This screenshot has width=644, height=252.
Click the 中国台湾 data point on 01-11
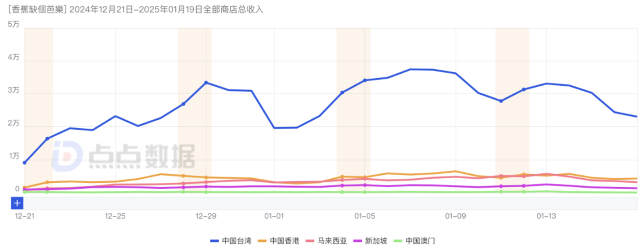click(x=501, y=101)
